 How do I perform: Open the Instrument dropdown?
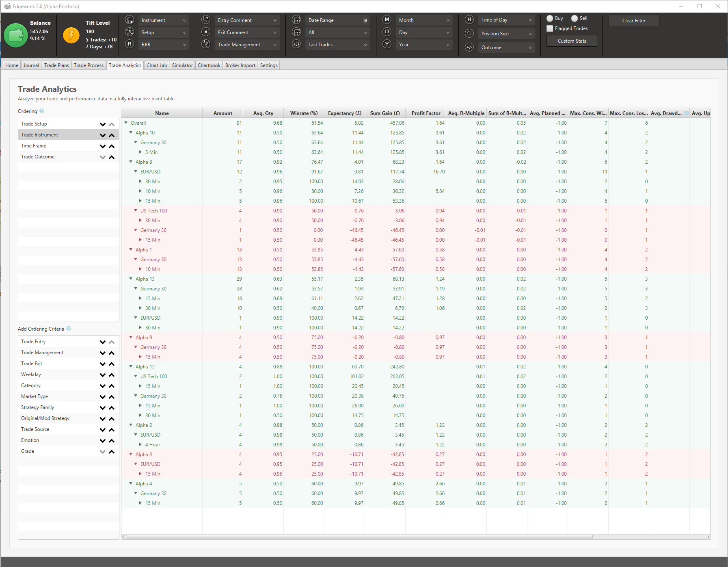pyautogui.click(x=164, y=20)
